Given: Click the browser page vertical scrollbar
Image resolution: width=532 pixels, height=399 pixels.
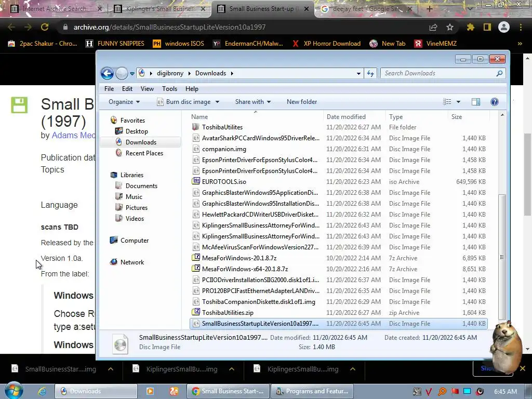Looking at the screenshot, I should coord(527,175).
